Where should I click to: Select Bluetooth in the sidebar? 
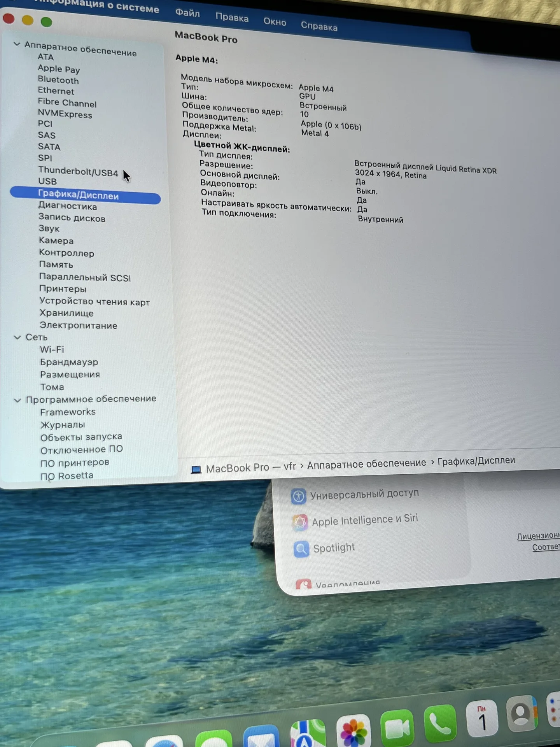point(58,80)
